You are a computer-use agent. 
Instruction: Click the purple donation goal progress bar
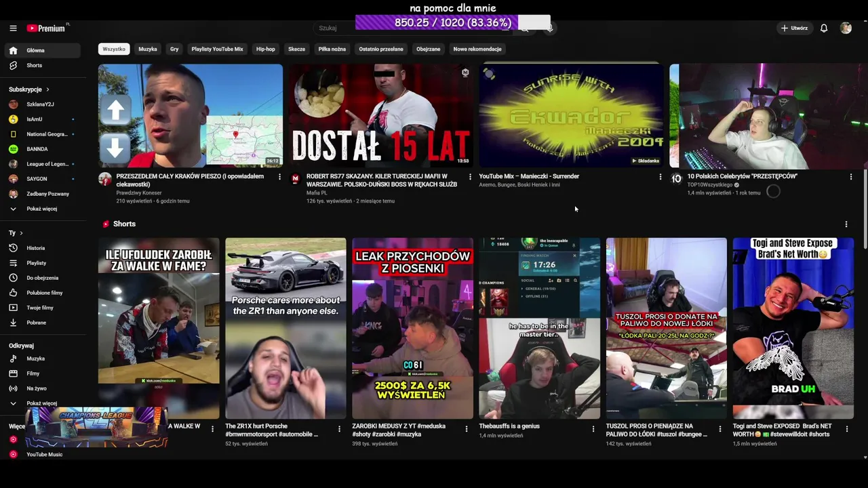[453, 23]
